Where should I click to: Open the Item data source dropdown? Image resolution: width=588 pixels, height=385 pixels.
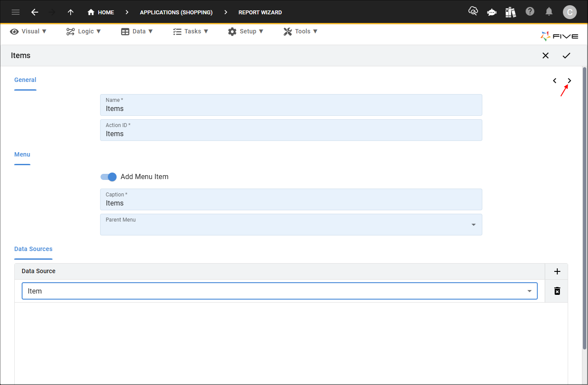pyautogui.click(x=279, y=291)
